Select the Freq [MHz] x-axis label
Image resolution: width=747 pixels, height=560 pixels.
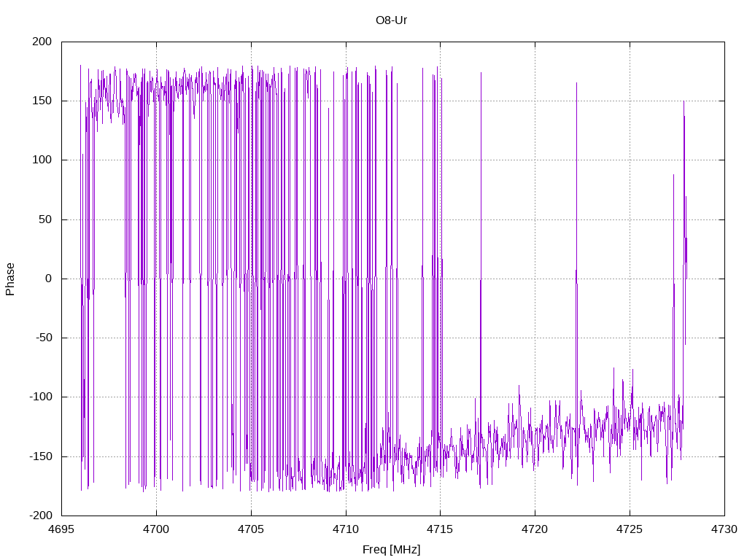[391, 549]
